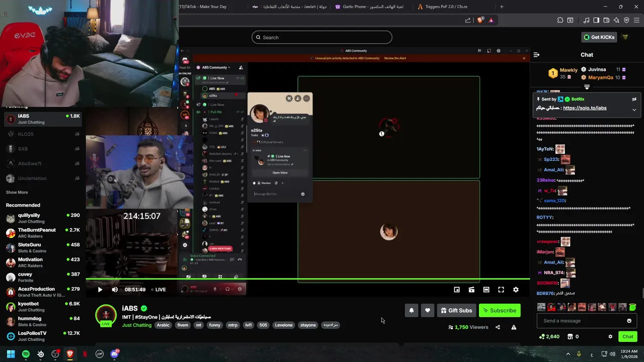The height and width of the screenshot is (362, 644).
Task: Open browser hamburger main menu
Action: click(636, 20)
